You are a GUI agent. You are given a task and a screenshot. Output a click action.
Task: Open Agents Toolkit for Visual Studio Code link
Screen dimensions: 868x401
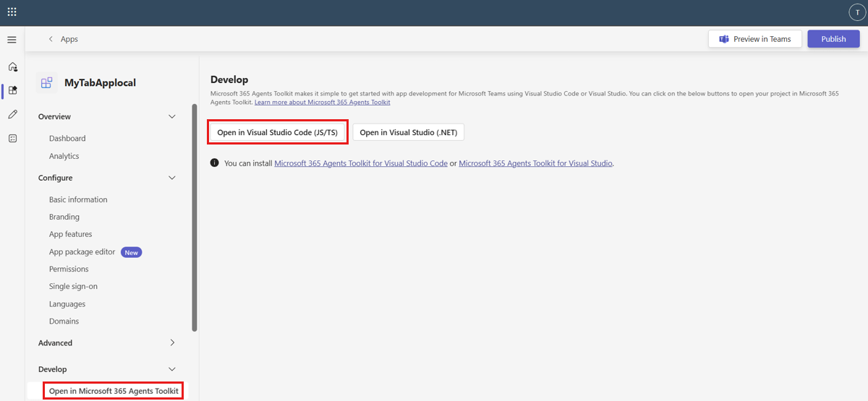click(x=361, y=163)
